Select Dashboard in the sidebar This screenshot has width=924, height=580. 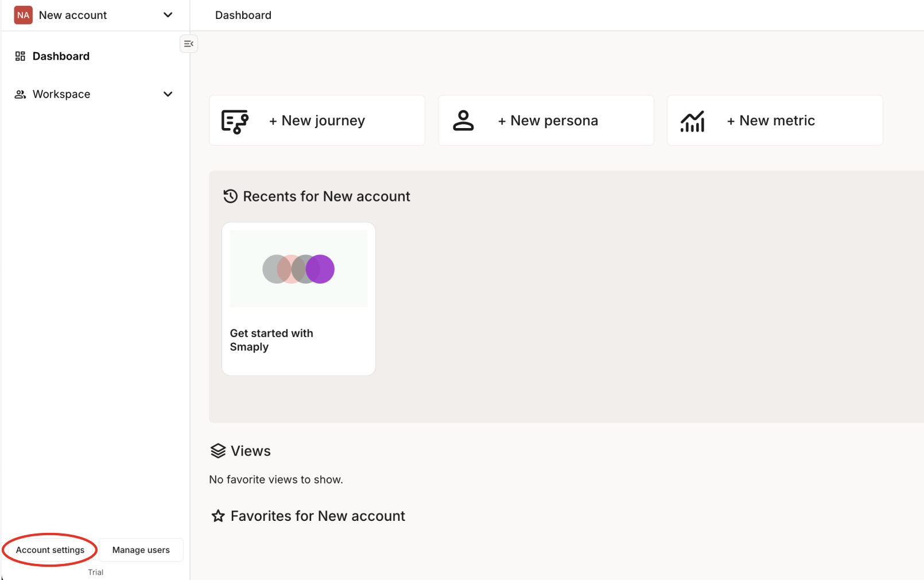pos(61,56)
